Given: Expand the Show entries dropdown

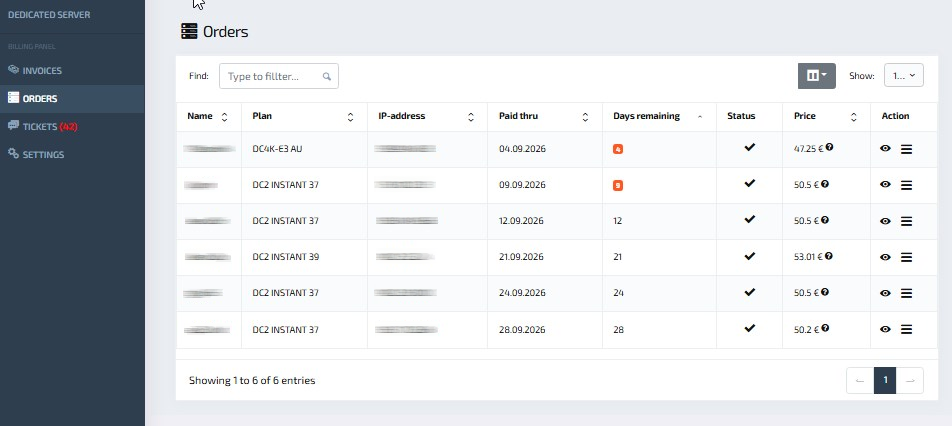Looking at the screenshot, I should tap(903, 76).
